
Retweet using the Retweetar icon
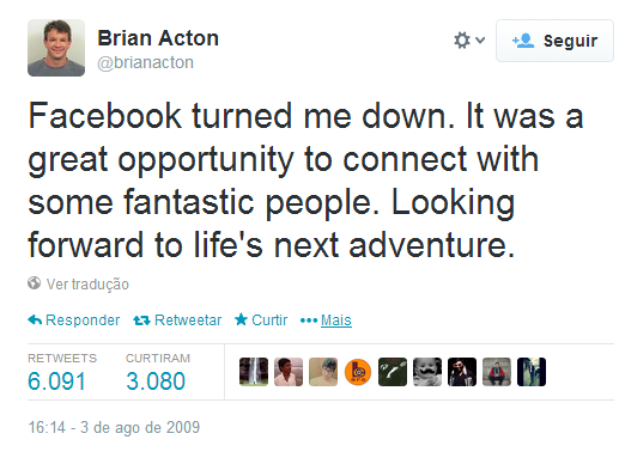[x=142, y=320]
